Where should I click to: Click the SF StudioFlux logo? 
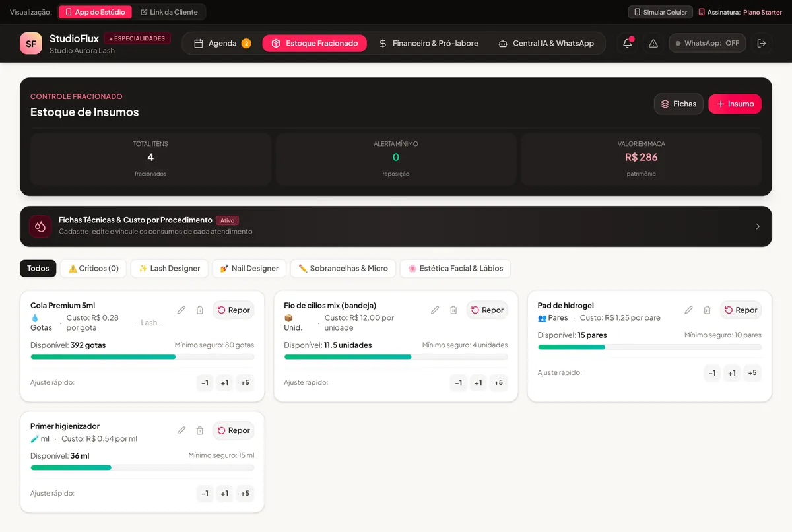[x=31, y=44]
